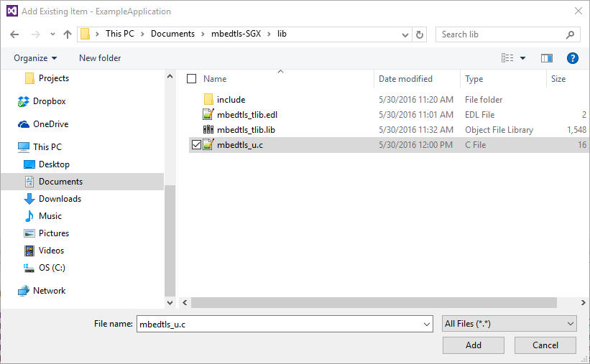
Task: Click the mbedtls_tlib.edl file icon
Action: [208, 114]
